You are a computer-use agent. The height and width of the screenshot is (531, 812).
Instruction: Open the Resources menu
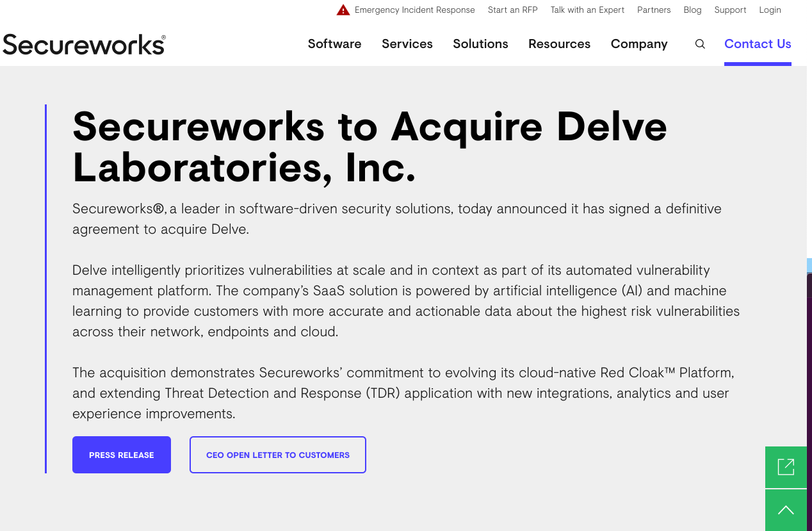pos(559,44)
